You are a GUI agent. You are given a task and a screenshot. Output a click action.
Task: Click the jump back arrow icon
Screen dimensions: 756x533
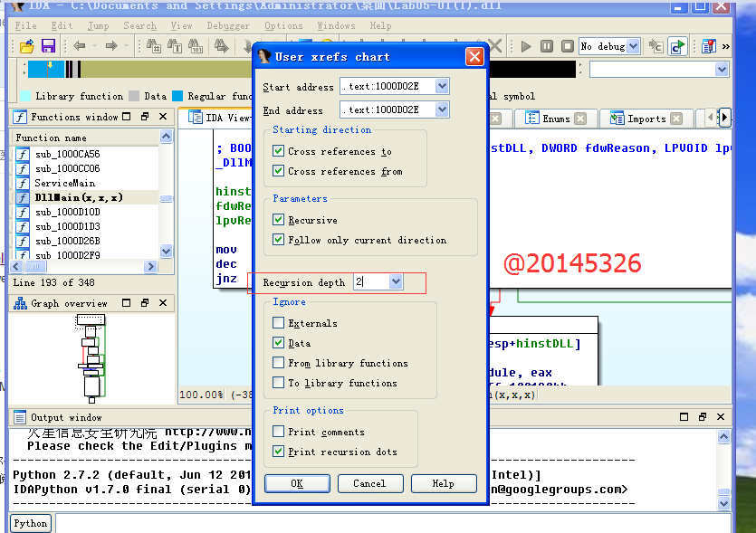(x=79, y=46)
